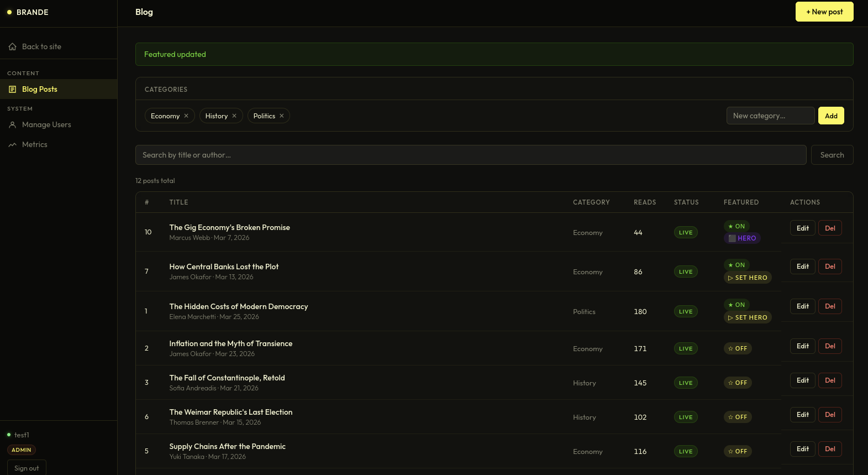The image size is (868, 475).
Task: Open Back to site home icon
Action: (x=12, y=47)
